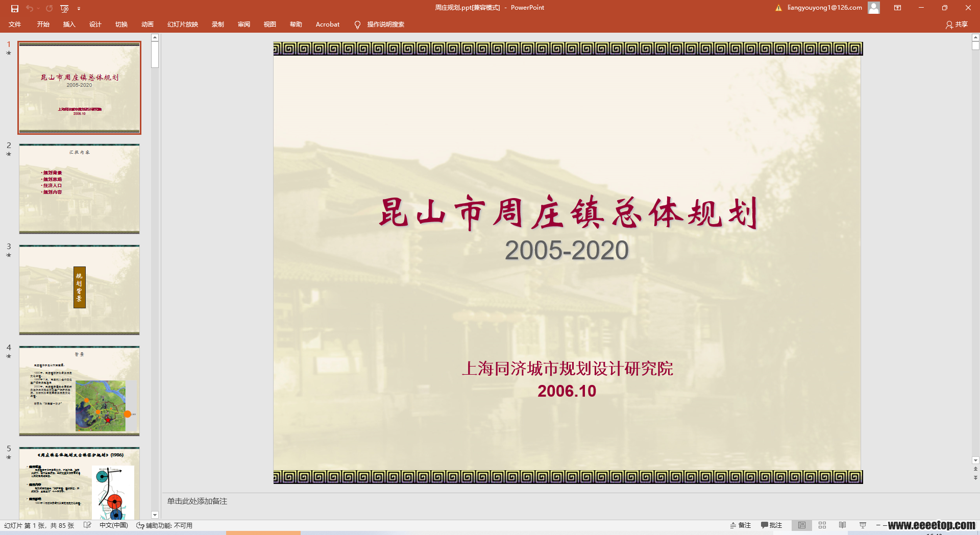Click the lightbulb Tell Me icon

pyautogui.click(x=357, y=25)
